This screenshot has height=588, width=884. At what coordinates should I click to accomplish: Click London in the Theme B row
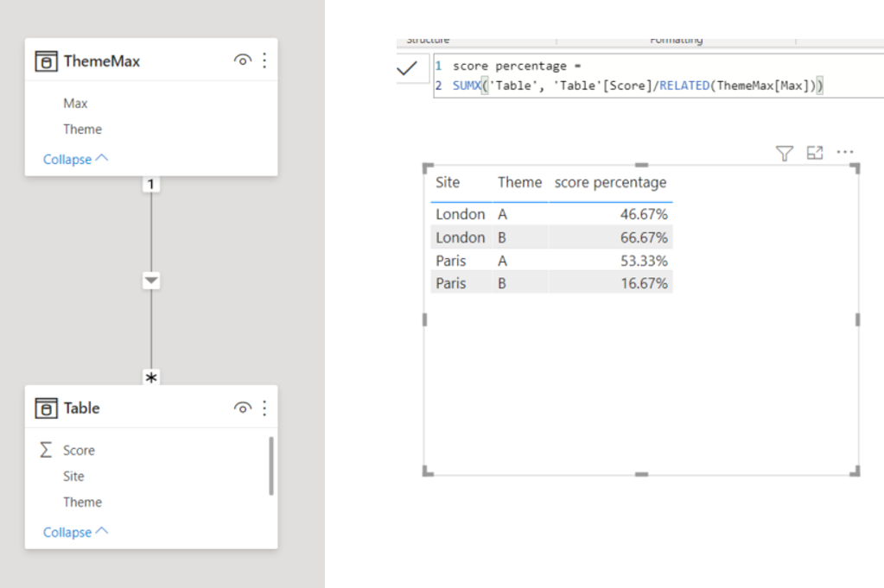point(460,237)
